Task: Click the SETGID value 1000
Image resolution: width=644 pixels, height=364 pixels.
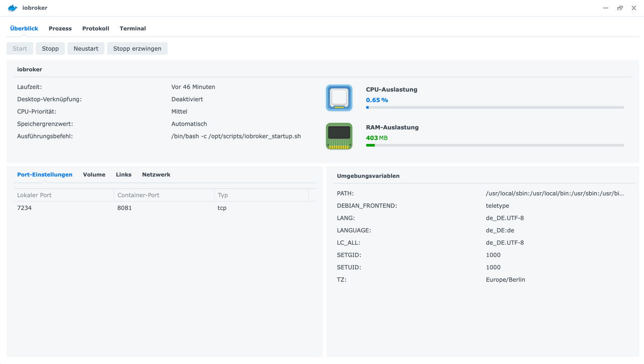Action: point(493,255)
